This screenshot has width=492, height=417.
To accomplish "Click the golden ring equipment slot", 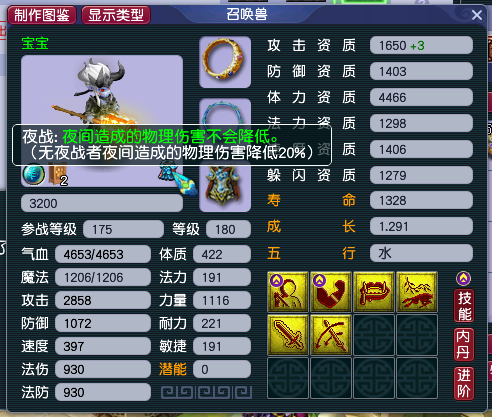I will coord(225,62).
